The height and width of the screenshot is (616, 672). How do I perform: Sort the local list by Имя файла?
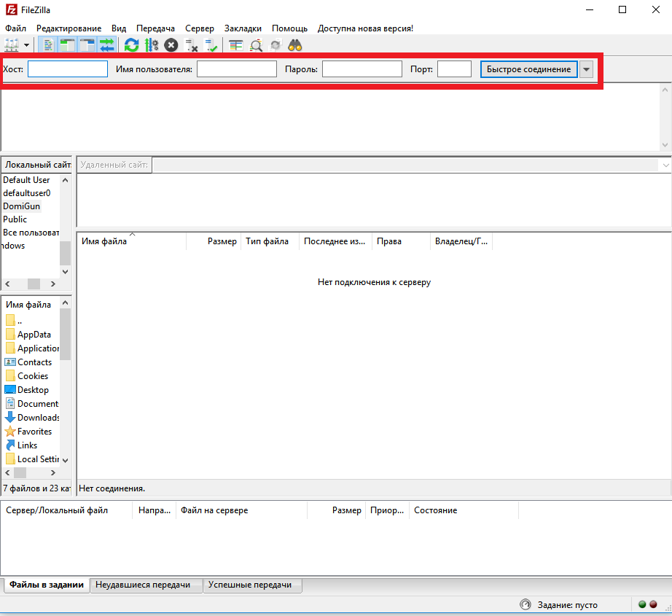click(32, 305)
